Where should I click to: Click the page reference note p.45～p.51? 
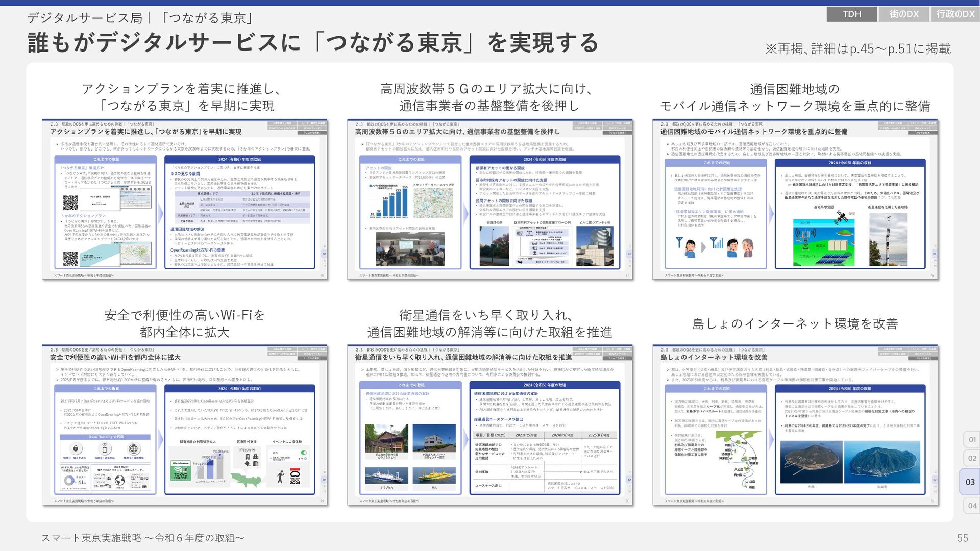tap(857, 49)
